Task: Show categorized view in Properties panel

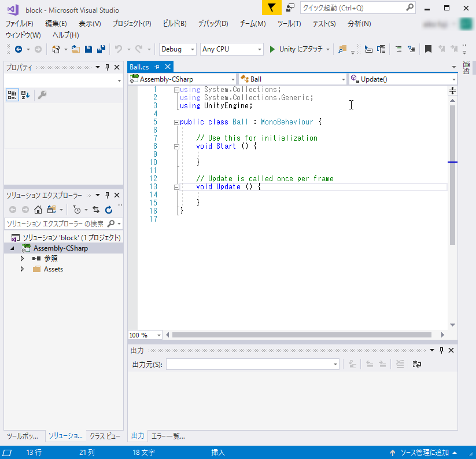Action: [x=12, y=95]
